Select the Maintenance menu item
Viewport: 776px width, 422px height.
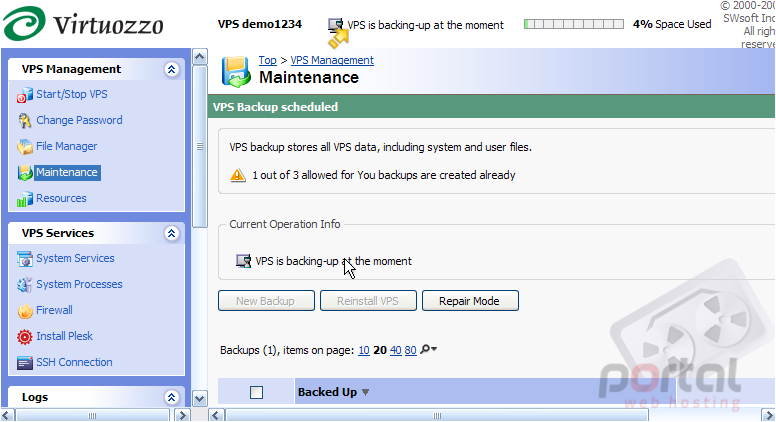coord(67,173)
